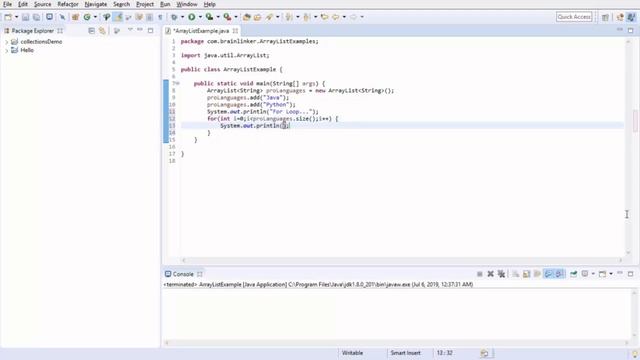Open the Refactor menu

pyautogui.click(x=68, y=4)
